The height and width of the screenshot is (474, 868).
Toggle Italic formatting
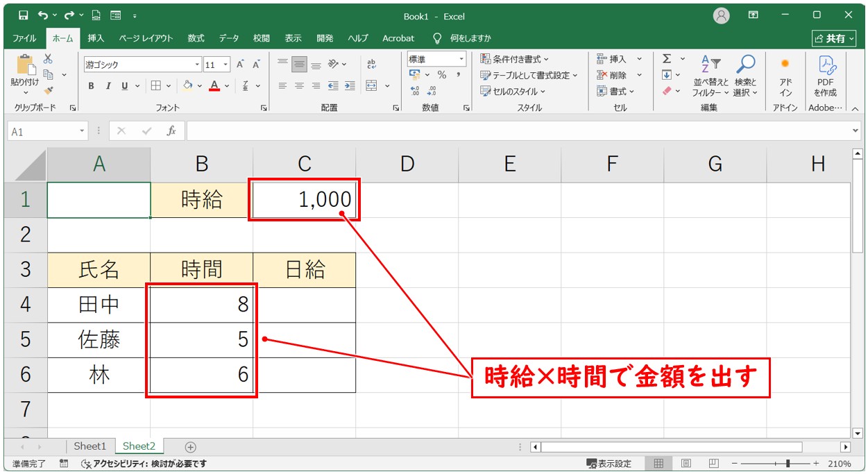[108, 86]
